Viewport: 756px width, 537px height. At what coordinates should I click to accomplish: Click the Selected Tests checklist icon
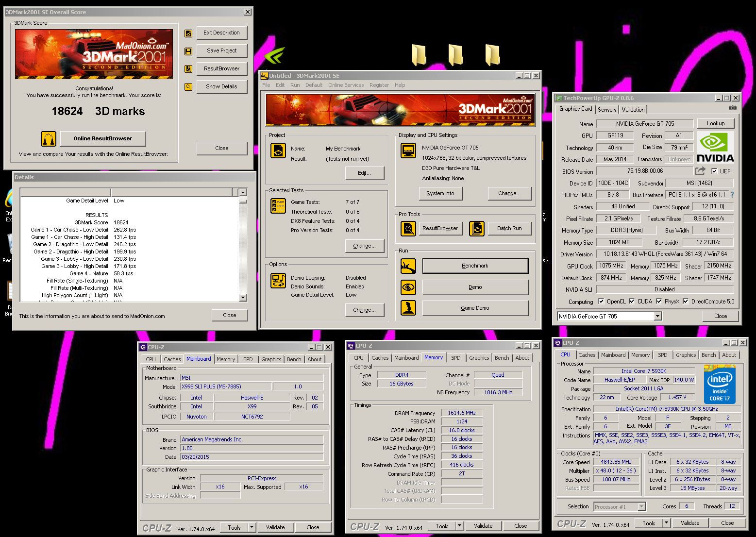pos(278,206)
